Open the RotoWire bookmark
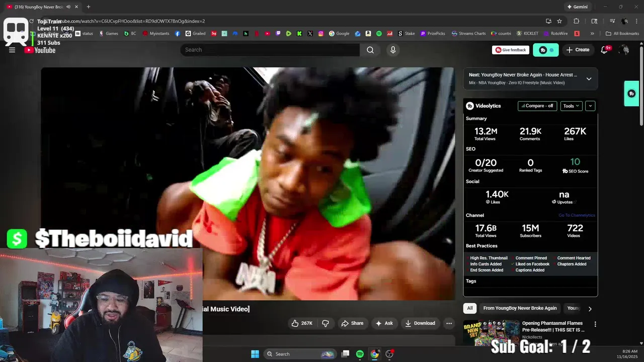644x362 pixels. point(555,34)
